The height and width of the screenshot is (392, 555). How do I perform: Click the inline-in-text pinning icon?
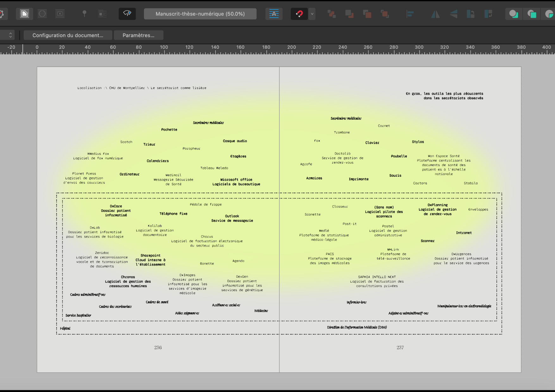coord(102,14)
